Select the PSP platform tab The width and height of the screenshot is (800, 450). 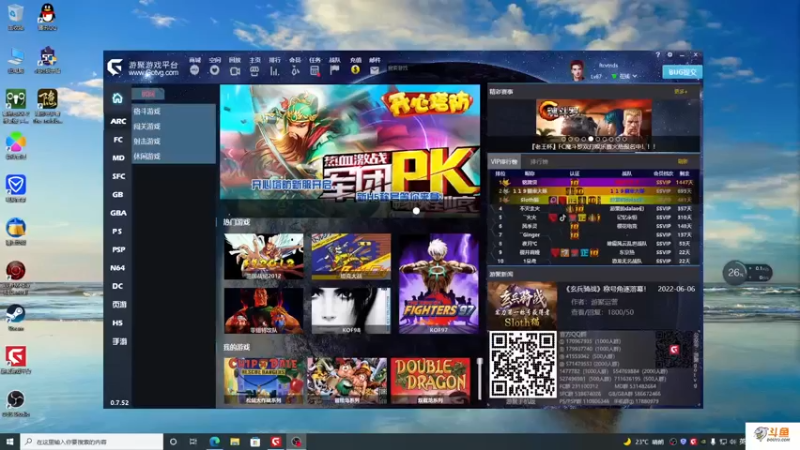click(118, 249)
